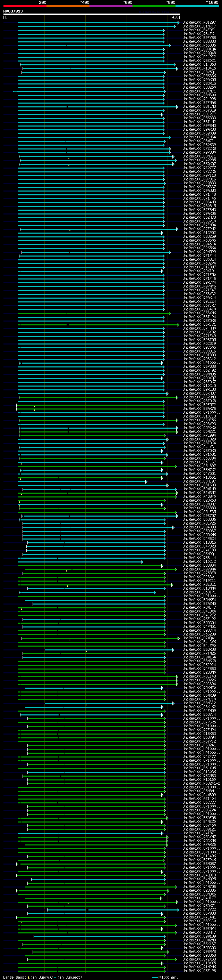
Task: Open hit UniRef100_B3NQ67
Action: coord(199,863)
